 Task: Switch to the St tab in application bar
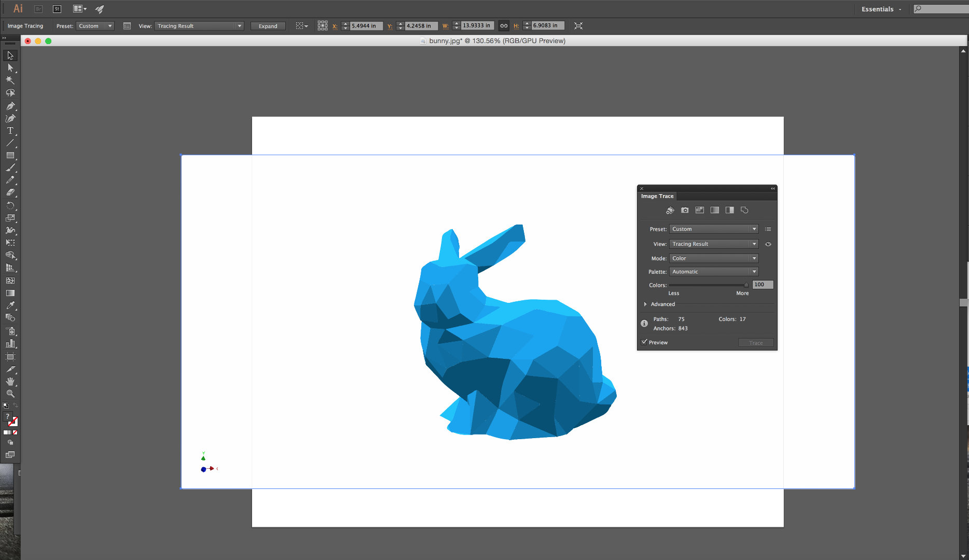pos(57,9)
